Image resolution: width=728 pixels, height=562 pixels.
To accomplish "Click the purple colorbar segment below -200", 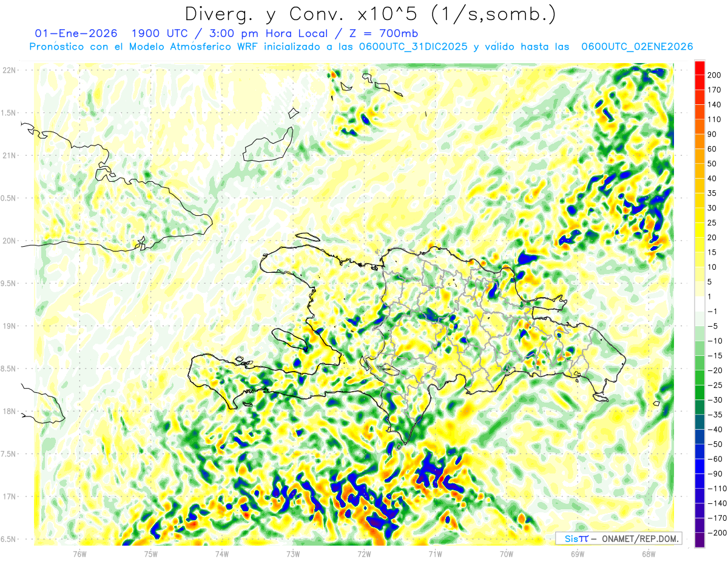I will click(x=699, y=540).
